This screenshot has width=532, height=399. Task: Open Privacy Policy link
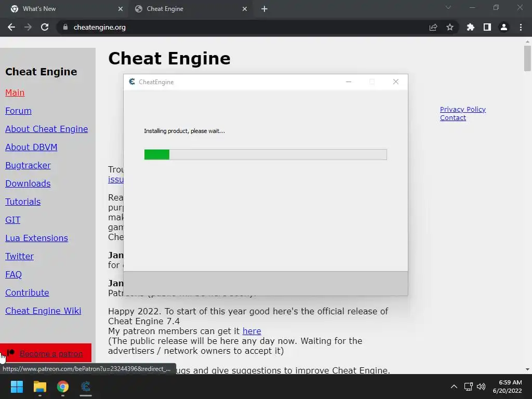(463, 109)
